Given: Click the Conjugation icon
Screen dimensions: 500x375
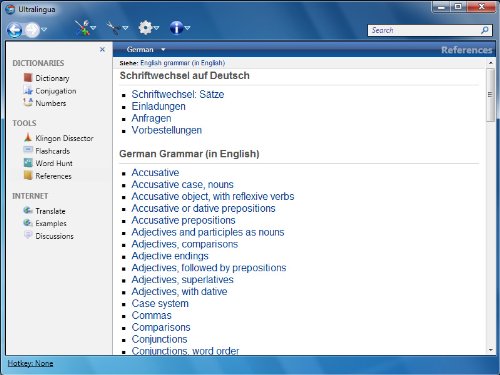Looking at the screenshot, I should [x=28, y=90].
